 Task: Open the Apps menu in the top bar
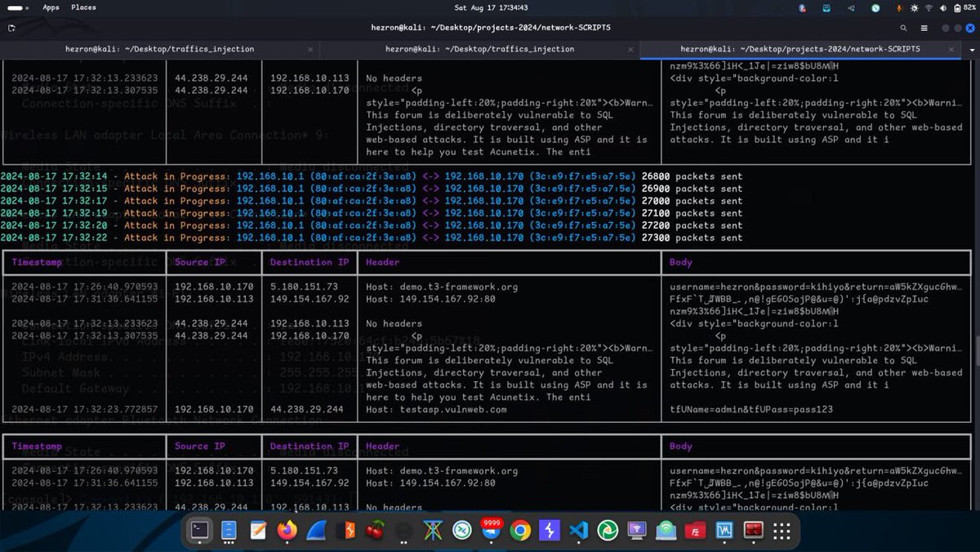click(51, 7)
